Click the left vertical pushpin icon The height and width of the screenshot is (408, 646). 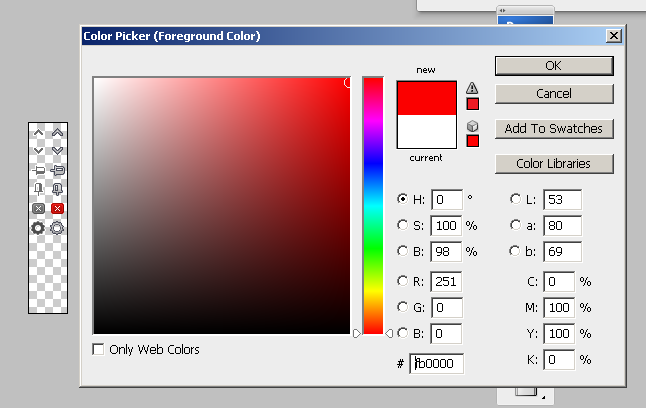(38, 189)
